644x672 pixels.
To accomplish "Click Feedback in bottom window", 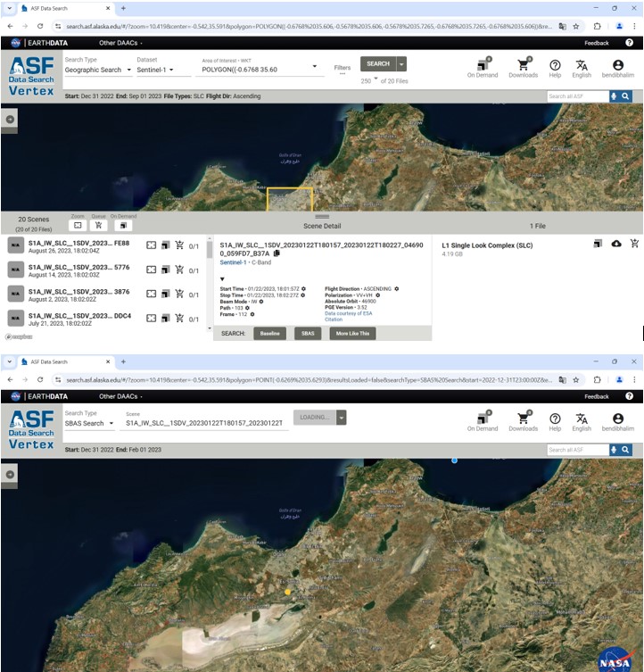I will click(597, 396).
